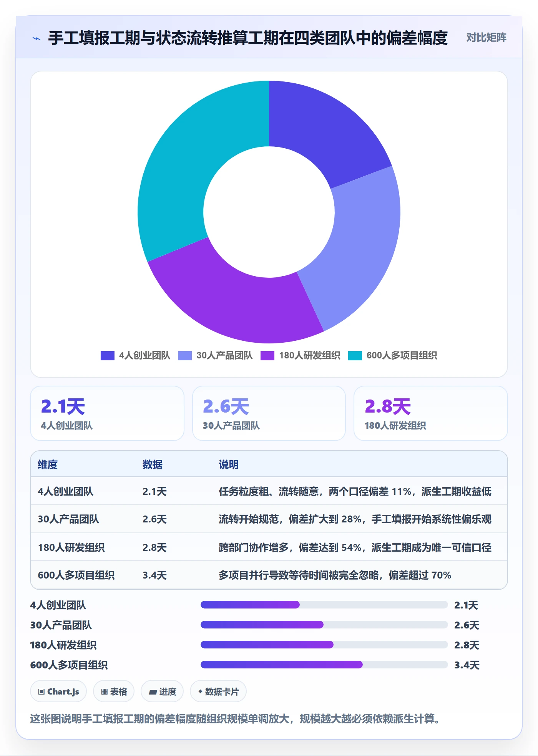Click the lightning icon beside the title
The image size is (538, 756).
(x=37, y=38)
